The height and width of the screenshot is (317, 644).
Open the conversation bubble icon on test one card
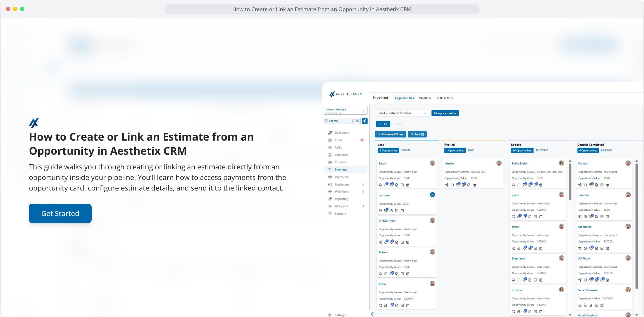click(380, 211)
